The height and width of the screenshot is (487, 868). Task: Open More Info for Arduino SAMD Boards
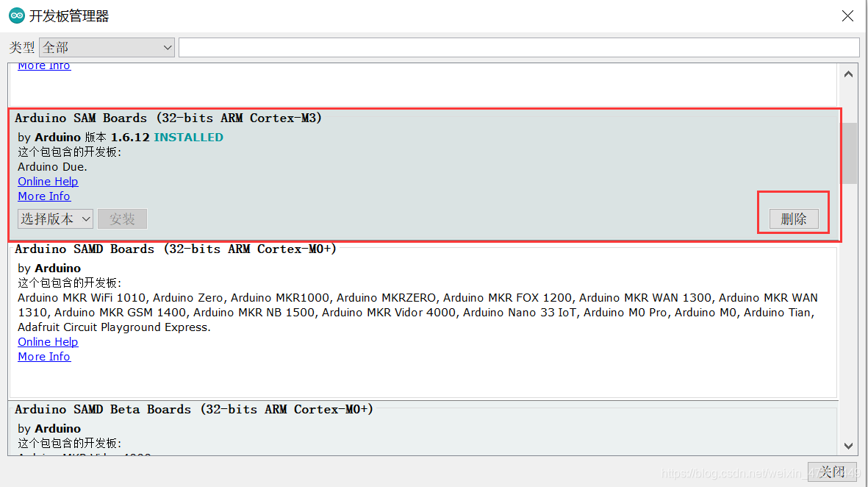44,357
